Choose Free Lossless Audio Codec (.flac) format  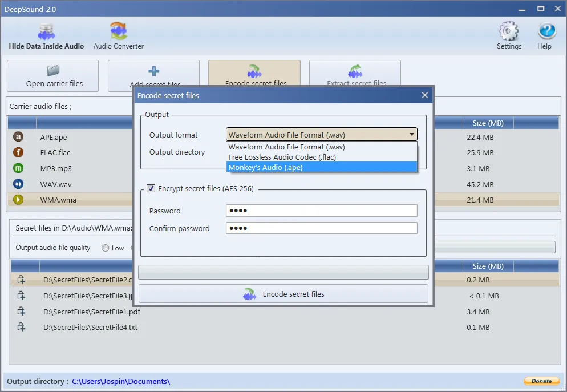(x=322, y=157)
